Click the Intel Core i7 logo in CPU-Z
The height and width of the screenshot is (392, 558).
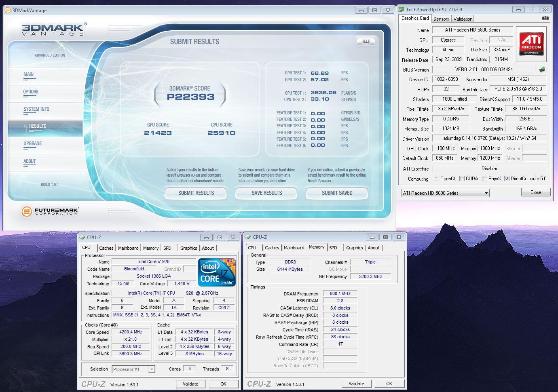pyautogui.click(x=217, y=272)
